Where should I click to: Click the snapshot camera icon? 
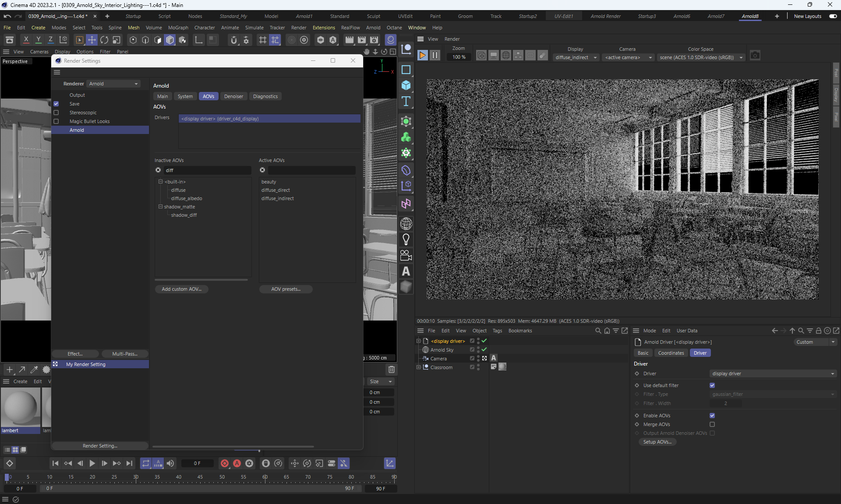pyautogui.click(x=755, y=55)
